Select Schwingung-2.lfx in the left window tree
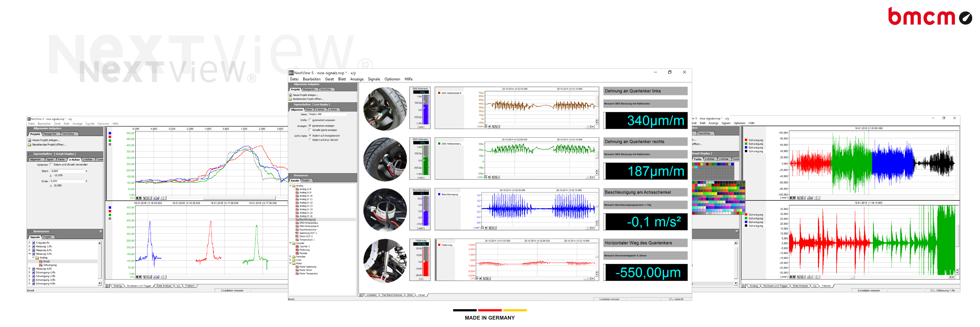This screenshot has width=980, height=327. 45,276
